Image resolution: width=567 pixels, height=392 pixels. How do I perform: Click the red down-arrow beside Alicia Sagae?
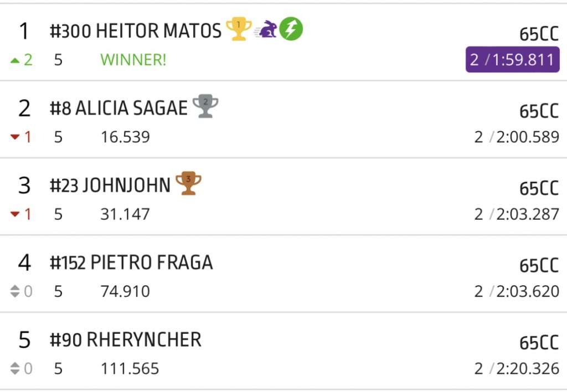16,137
